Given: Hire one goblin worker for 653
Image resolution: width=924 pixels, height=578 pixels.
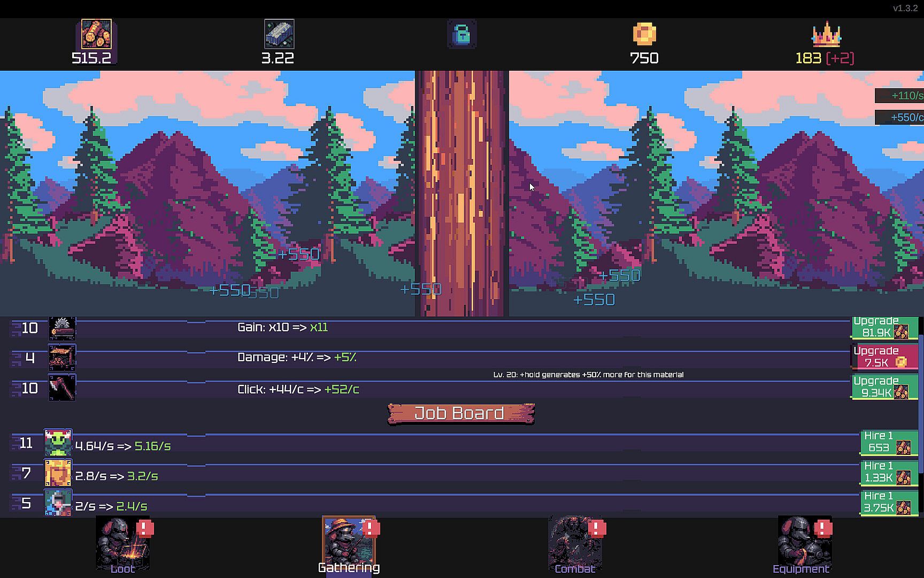Looking at the screenshot, I should 889,442.
